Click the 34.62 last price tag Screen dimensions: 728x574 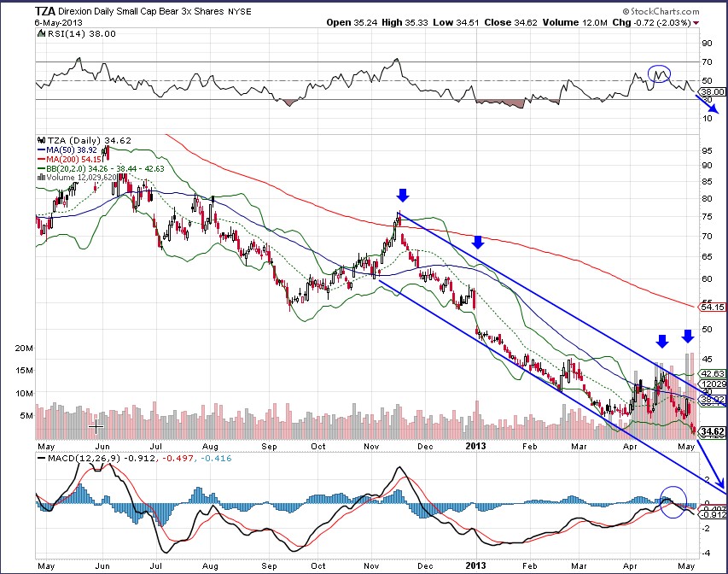point(710,433)
